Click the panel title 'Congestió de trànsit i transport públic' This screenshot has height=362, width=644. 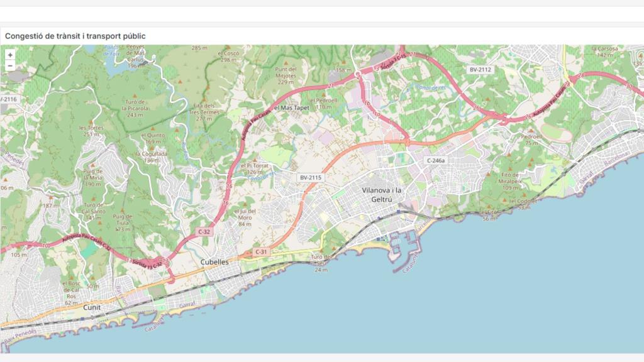[75, 36]
